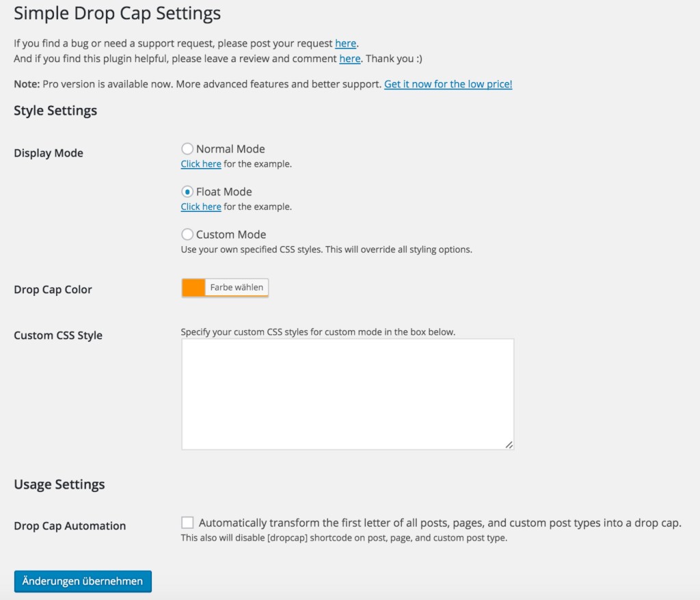Select the Float Mode radio button

pos(187,191)
